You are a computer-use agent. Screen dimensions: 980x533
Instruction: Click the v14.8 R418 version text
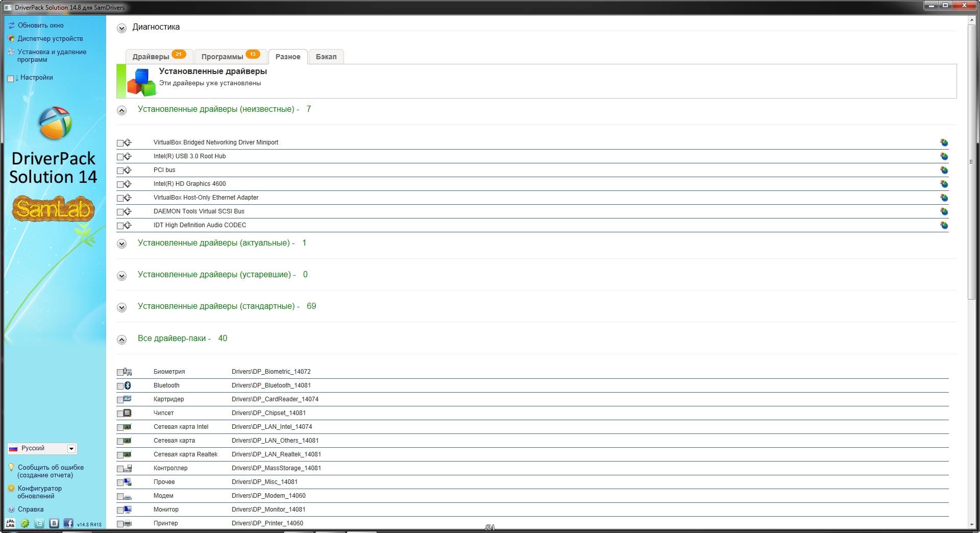(89, 524)
